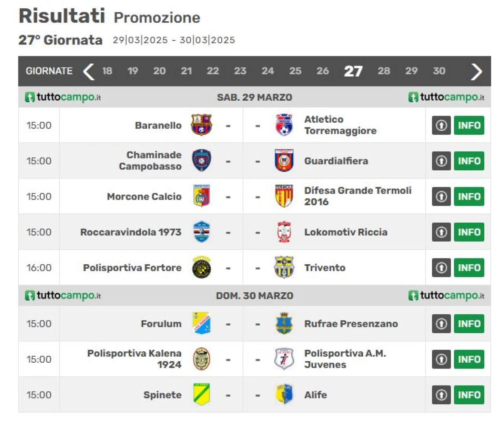This screenshot has height=424, width=504.
Task: Click the Morcone Calcio team crest
Action: click(201, 196)
